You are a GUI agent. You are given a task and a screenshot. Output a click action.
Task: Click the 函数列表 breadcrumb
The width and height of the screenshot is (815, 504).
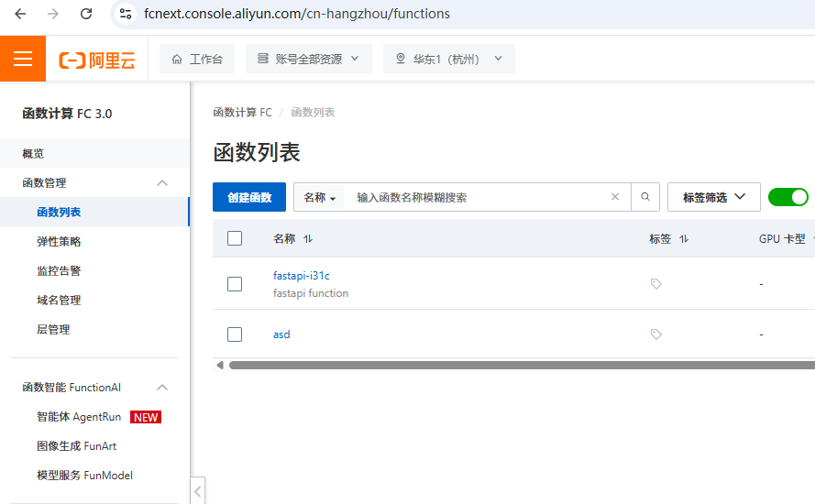click(313, 112)
